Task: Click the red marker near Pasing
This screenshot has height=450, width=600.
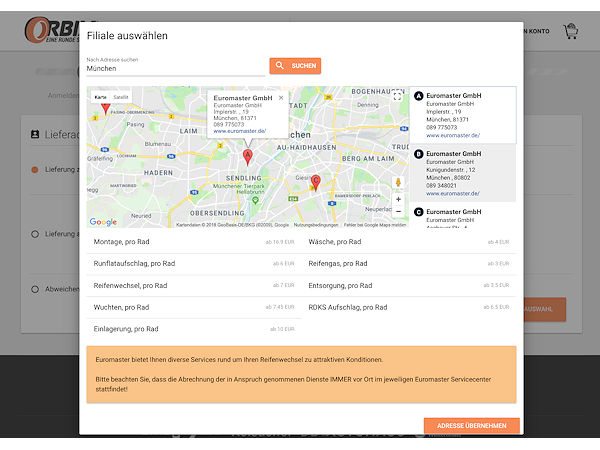Action: pos(105,108)
